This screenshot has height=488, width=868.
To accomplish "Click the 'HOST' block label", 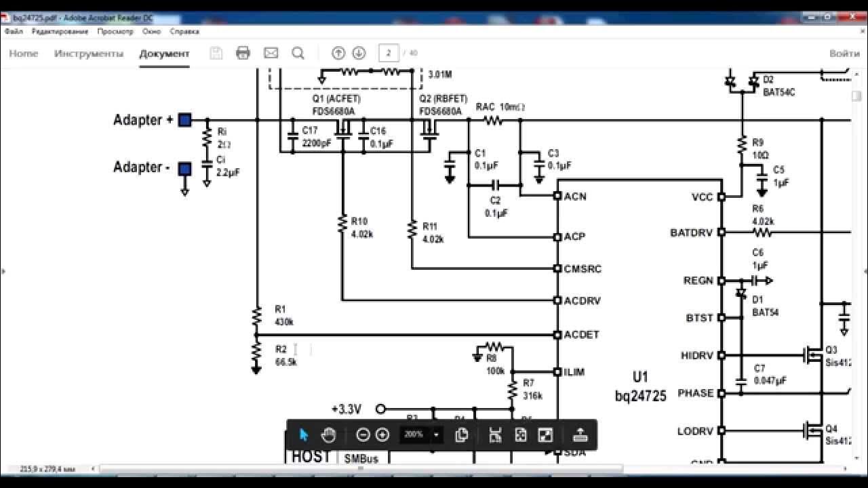I will click(311, 457).
